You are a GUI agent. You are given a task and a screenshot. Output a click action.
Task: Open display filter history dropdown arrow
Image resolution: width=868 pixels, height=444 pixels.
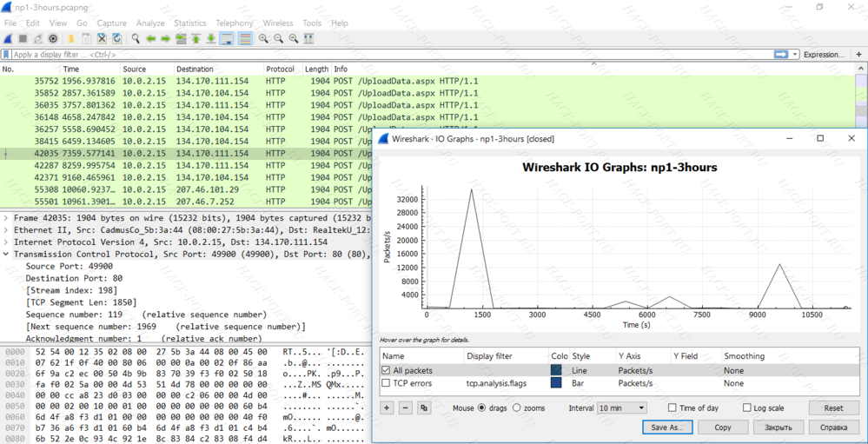796,54
